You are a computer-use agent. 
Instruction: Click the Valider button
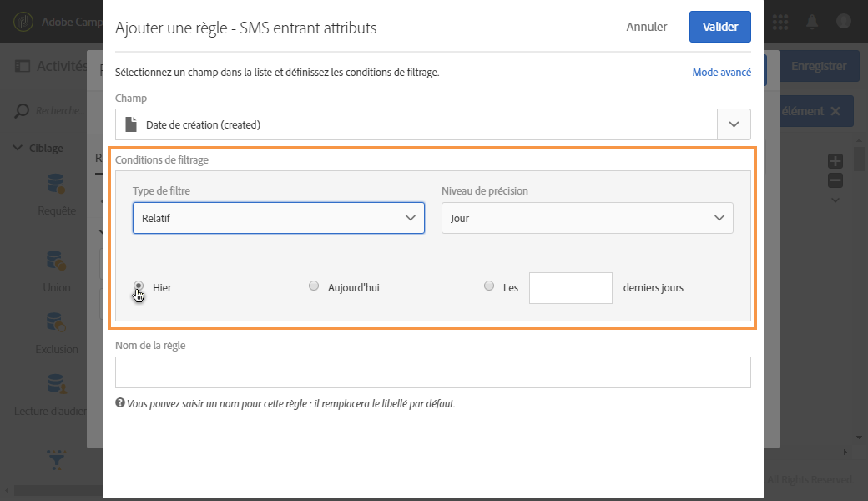(x=719, y=27)
